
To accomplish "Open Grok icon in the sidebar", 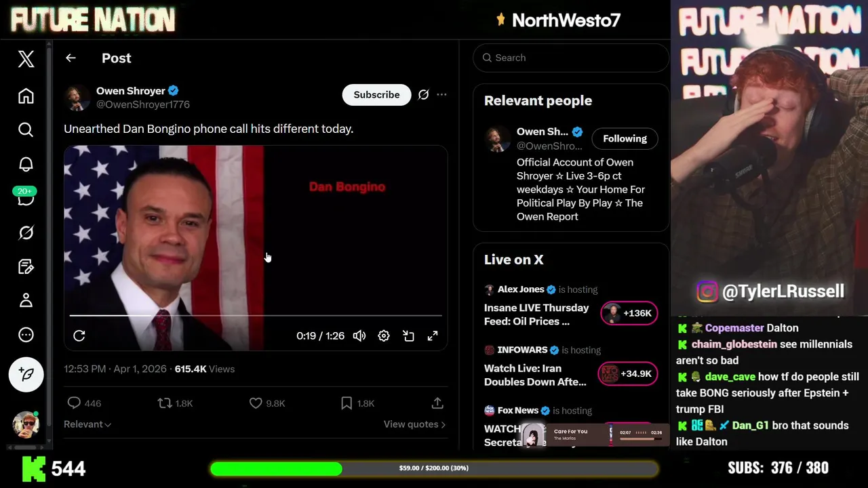I will 26,232.
